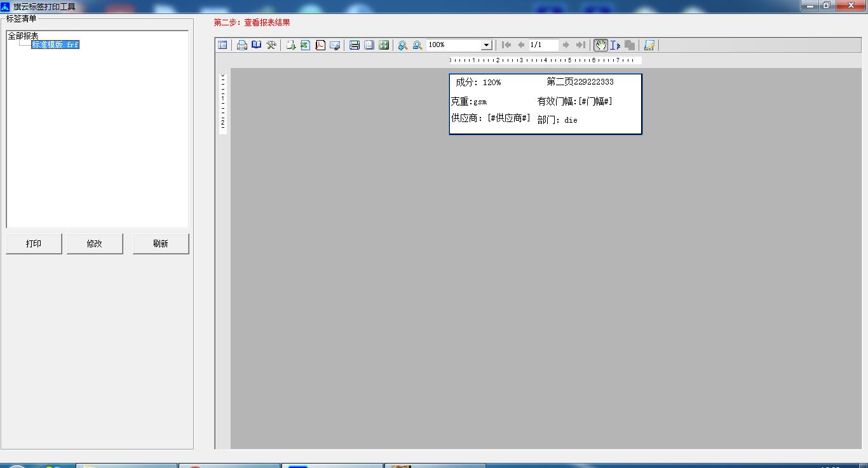Go to the last page arrow
The image size is (868, 468).
tap(580, 45)
